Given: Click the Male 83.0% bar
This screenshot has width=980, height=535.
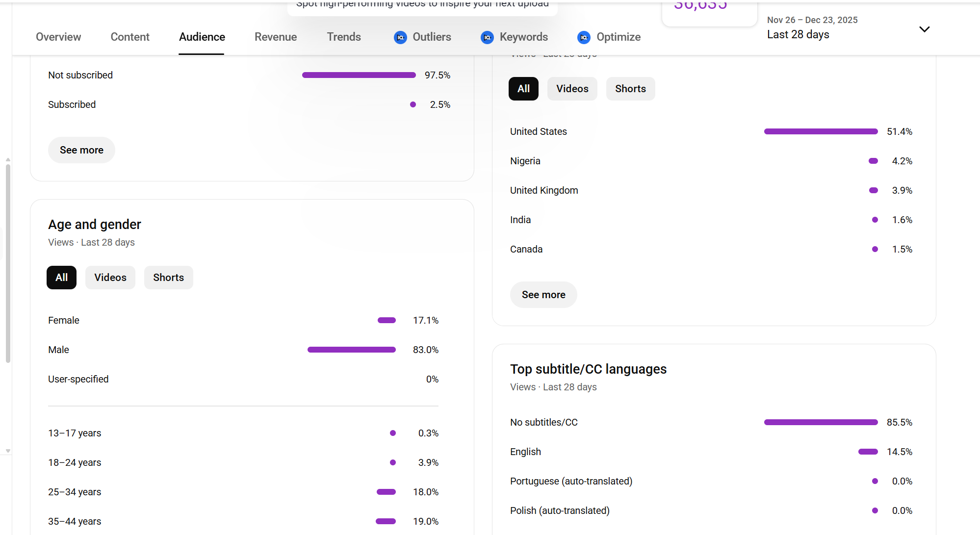Looking at the screenshot, I should coord(351,350).
